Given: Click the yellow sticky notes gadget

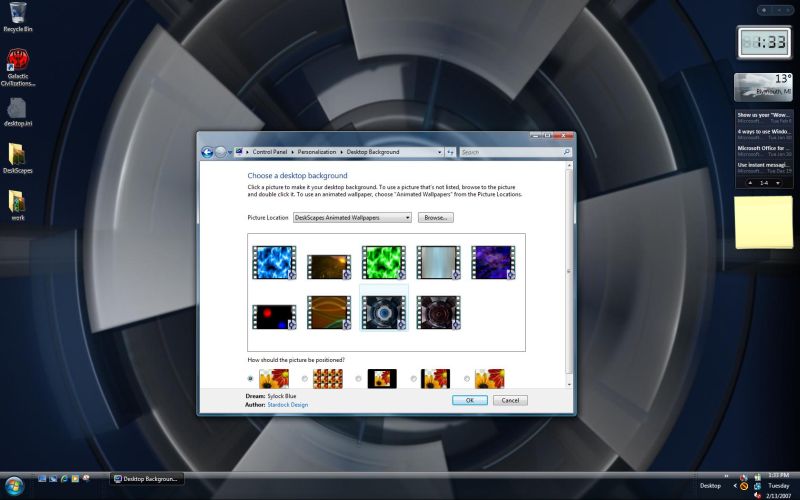Looking at the screenshot, I should click(763, 222).
